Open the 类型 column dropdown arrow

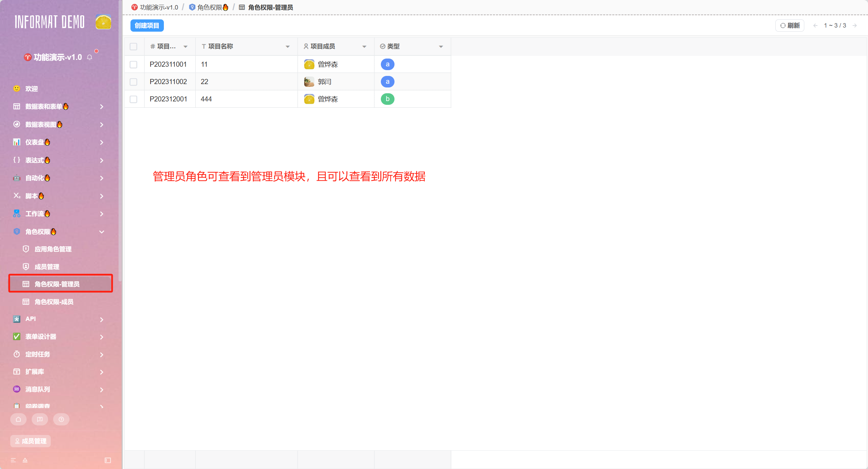[x=441, y=47]
